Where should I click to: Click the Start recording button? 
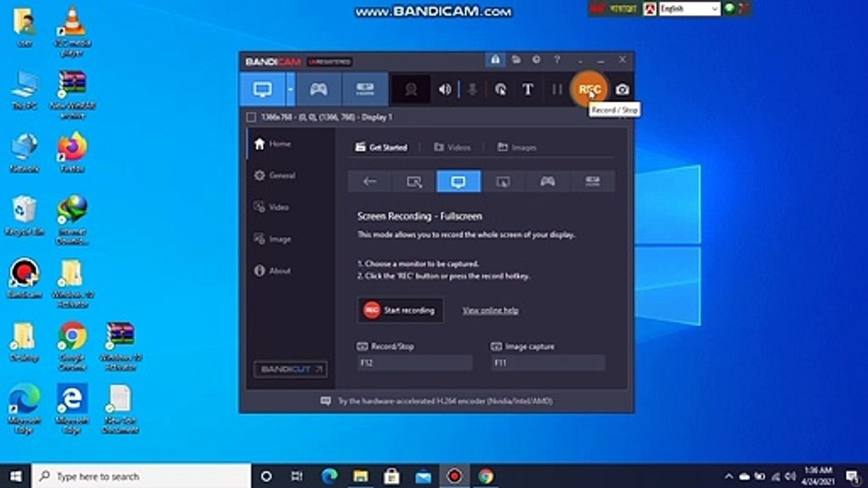(x=400, y=310)
